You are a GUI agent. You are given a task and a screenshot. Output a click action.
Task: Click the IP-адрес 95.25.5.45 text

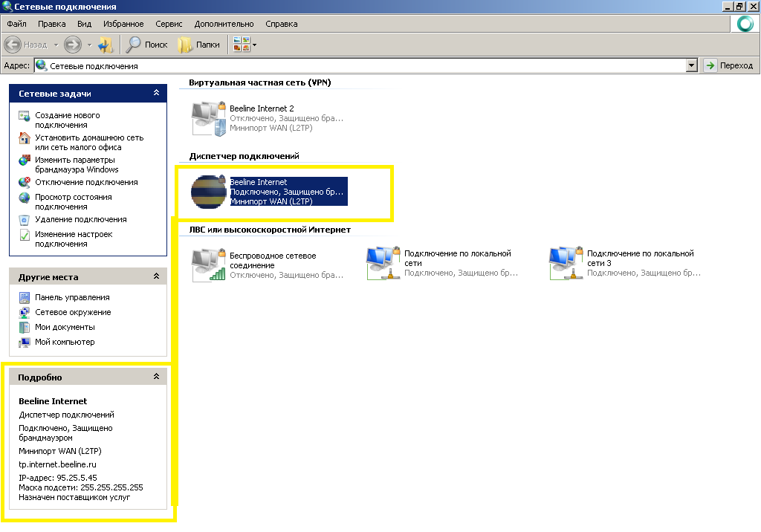58,478
